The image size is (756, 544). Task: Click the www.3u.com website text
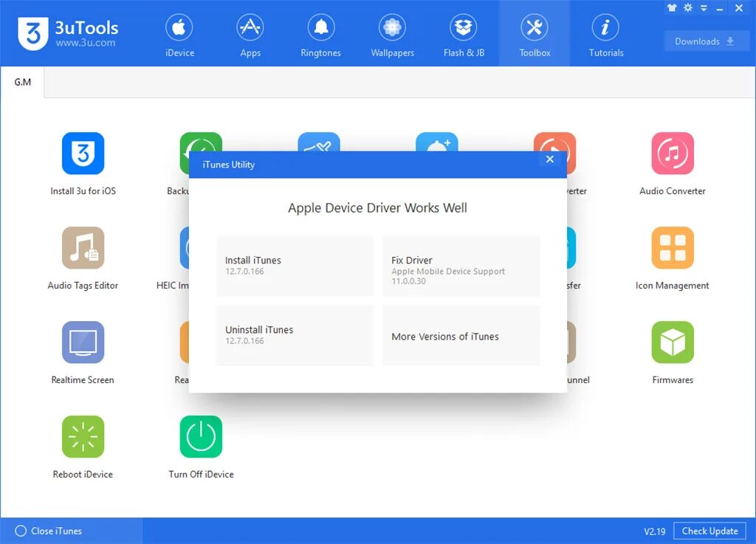(86, 43)
